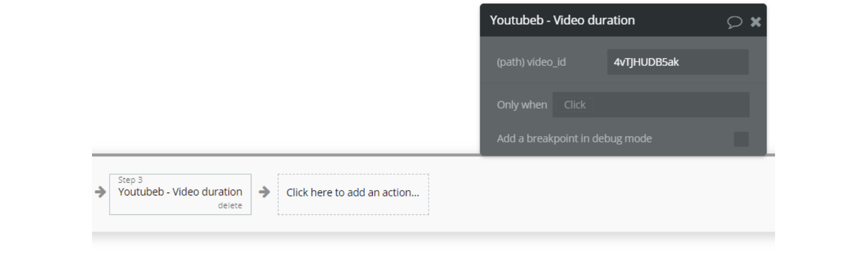Image resolution: width=868 pixels, height=260 pixels.
Task: Click the empty space right of the video_id value
Action: pos(716,62)
